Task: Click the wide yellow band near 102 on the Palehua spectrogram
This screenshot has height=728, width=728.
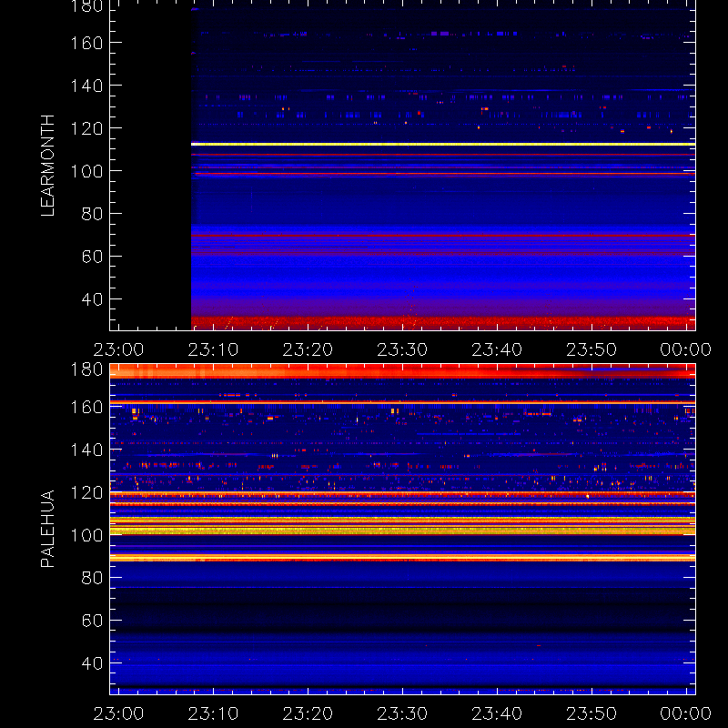Action: (x=402, y=531)
